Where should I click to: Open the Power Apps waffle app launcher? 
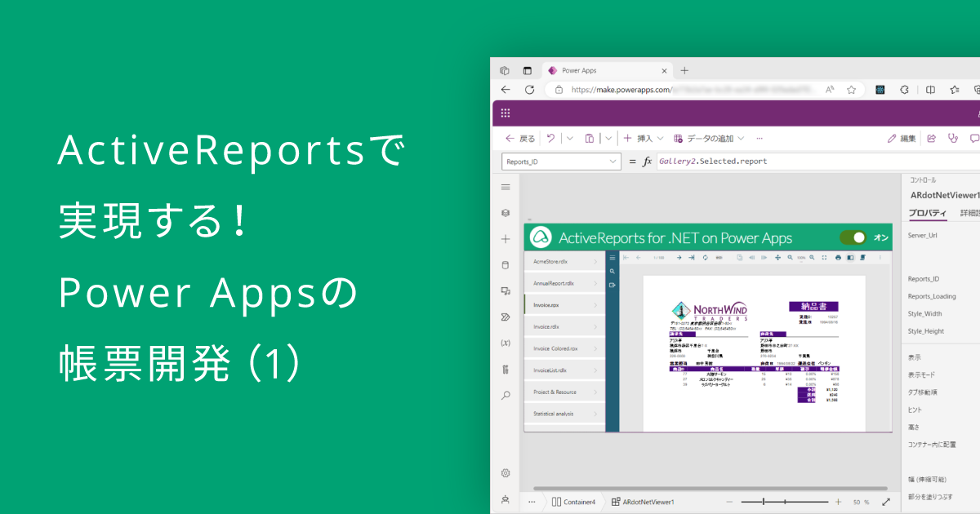coord(506,113)
